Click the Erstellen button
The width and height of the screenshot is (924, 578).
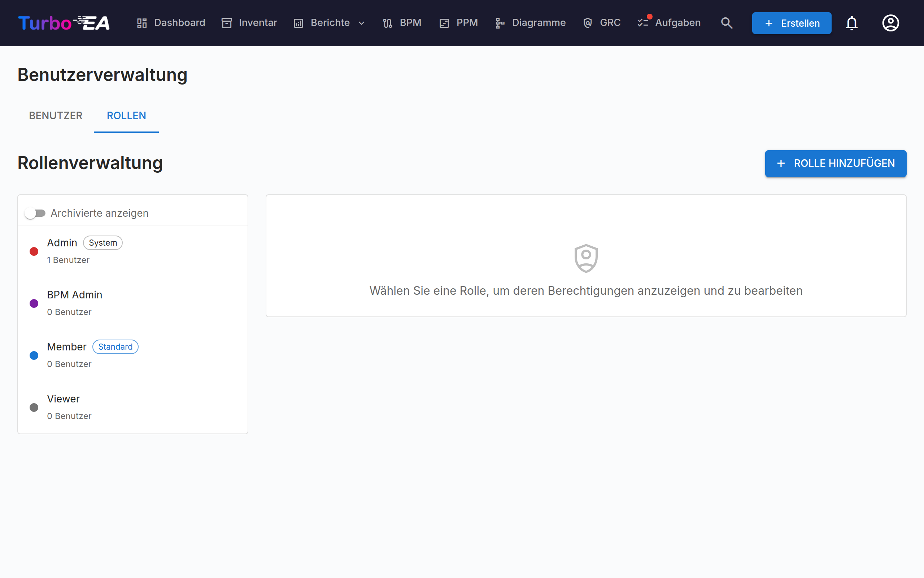pos(792,23)
